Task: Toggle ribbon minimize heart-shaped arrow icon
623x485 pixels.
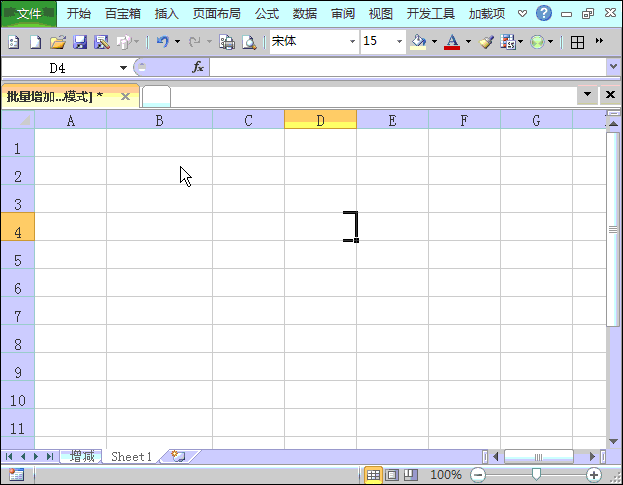Action: tap(522, 14)
